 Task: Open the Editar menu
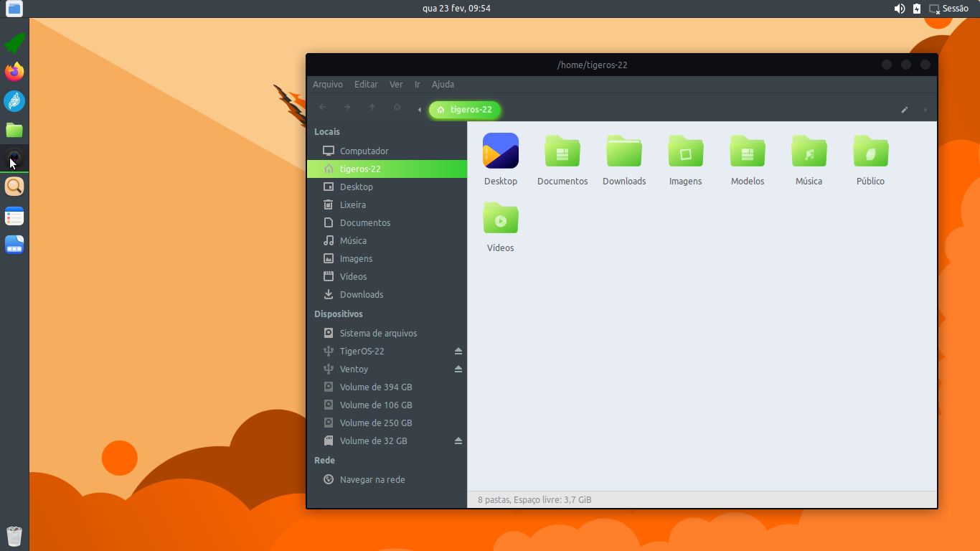(366, 84)
